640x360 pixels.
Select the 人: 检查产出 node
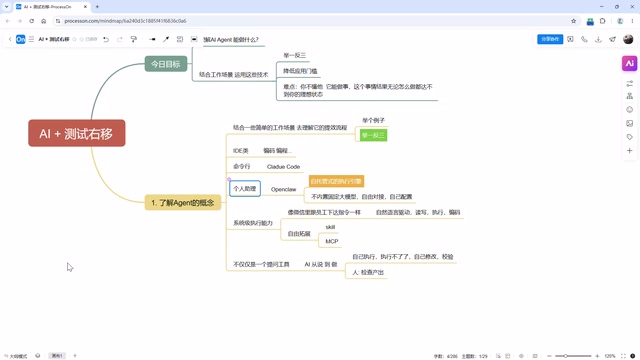(368, 272)
